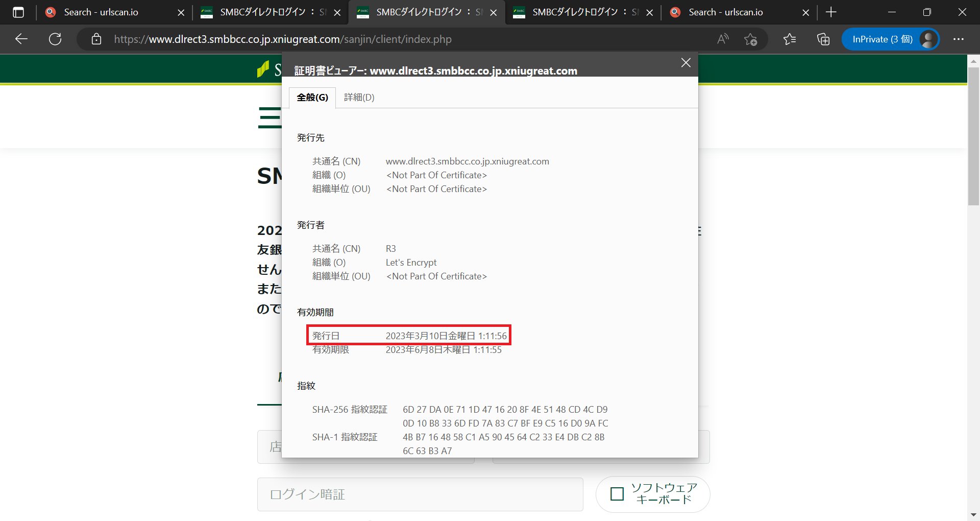This screenshot has width=980, height=521.
Task: Check the ソフトウェアキーボード checkbox
Action: point(617,494)
